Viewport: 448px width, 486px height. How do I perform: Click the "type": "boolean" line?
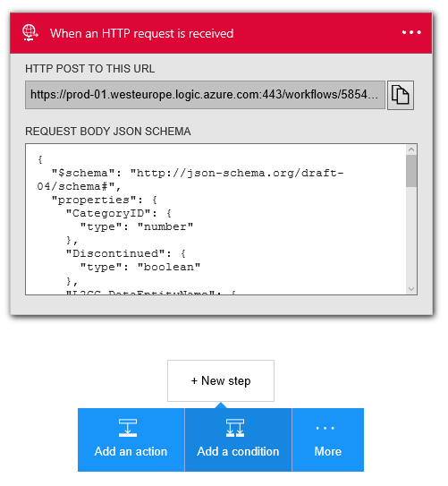140,268
